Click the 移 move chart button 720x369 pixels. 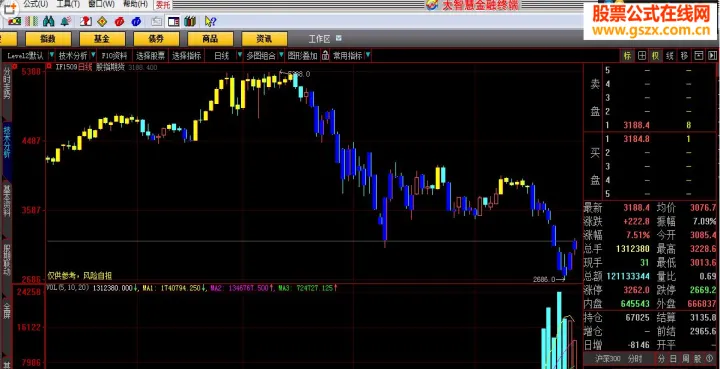(x=684, y=56)
